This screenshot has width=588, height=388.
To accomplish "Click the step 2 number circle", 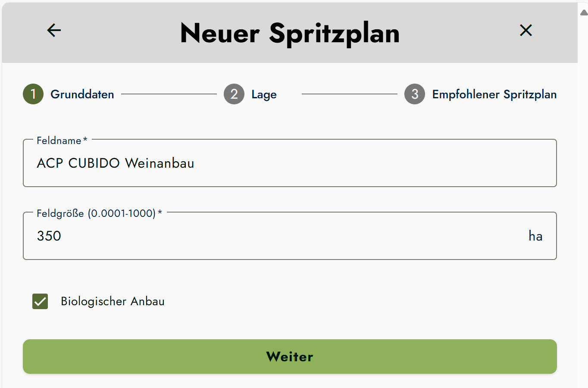I will pyautogui.click(x=234, y=94).
